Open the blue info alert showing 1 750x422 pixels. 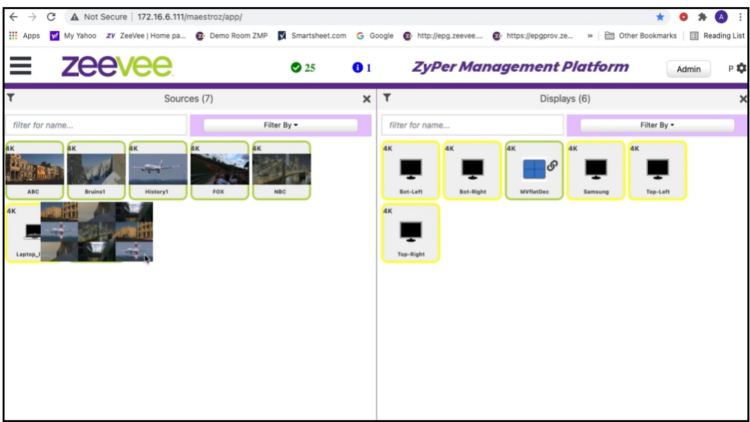(362, 68)
